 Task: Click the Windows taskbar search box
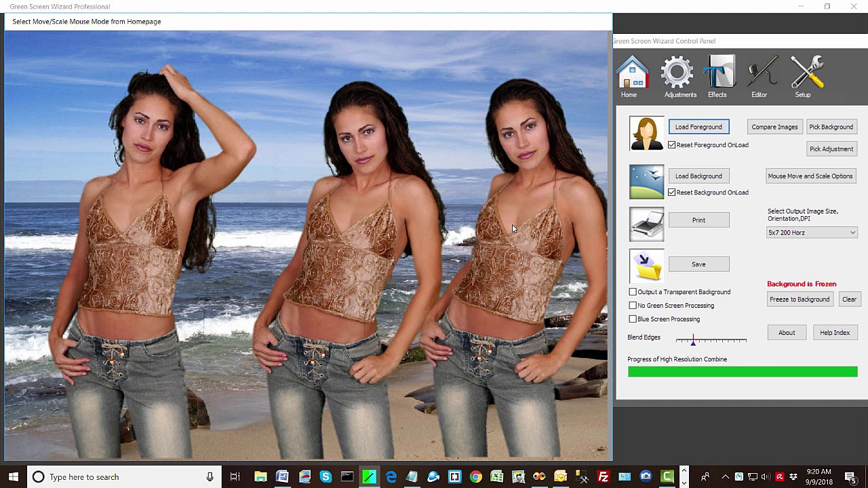(x=122, y=477)
